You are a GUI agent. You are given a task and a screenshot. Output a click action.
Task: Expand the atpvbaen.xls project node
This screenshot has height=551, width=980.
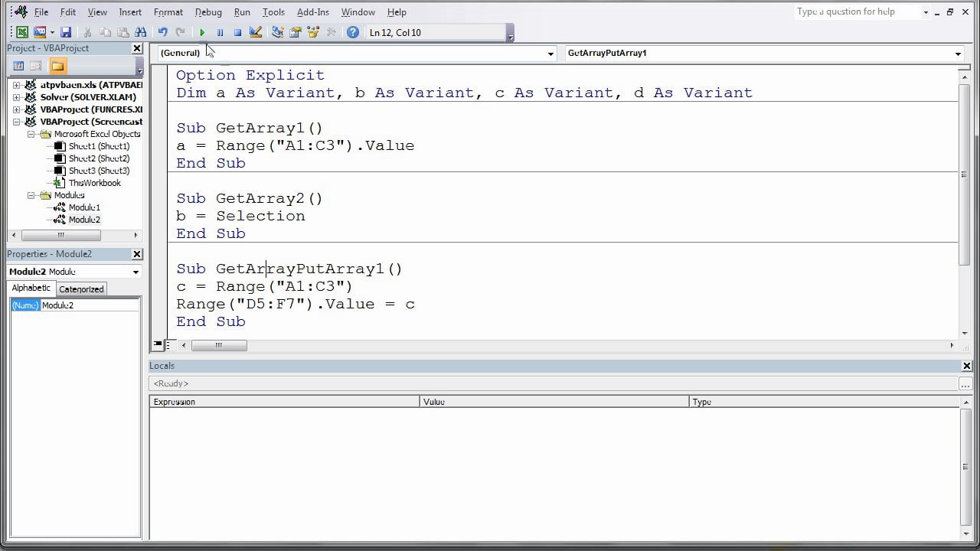coord(16,85)
